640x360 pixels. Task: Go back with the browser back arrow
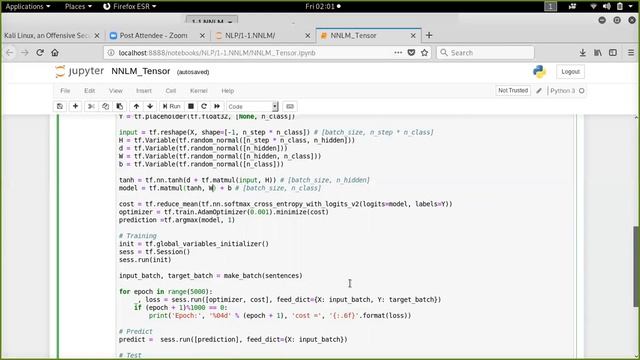(10, 53)
